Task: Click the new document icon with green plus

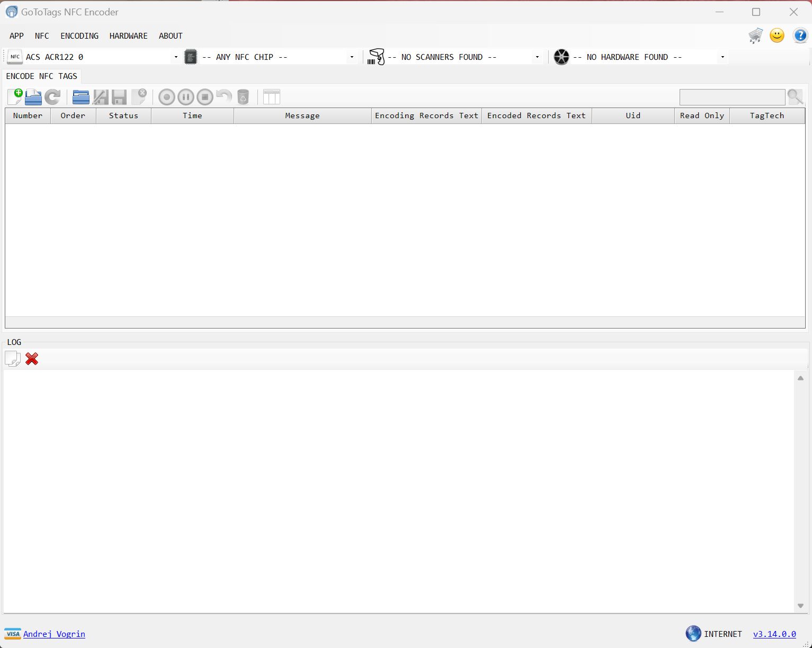Action: click(15, 97)
